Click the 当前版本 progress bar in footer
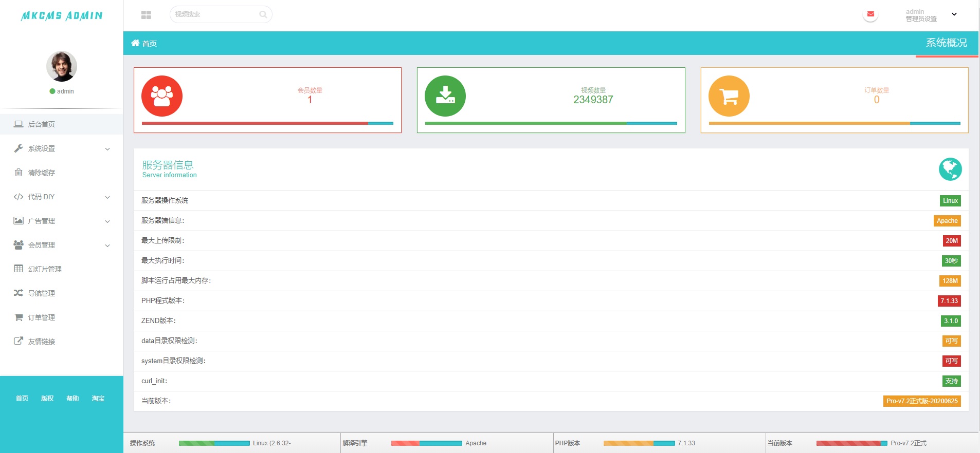Screen dimensions: 980x453 852,443
